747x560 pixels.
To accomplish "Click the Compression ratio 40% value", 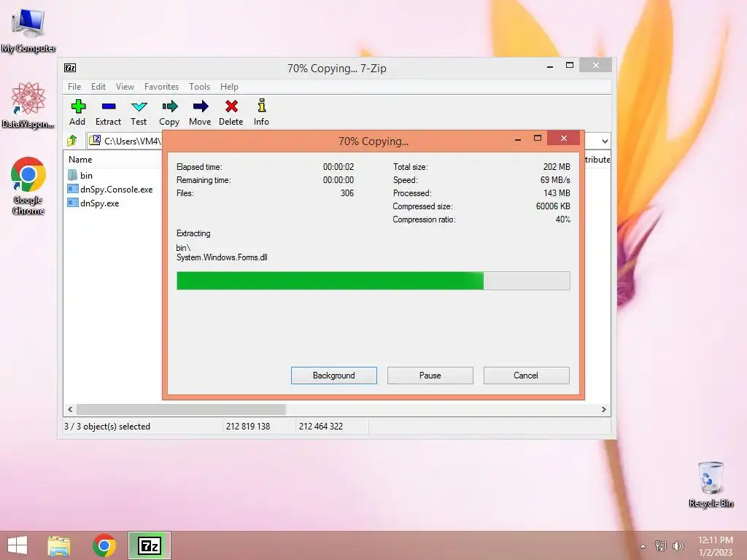I will click(x=562, y=219).
